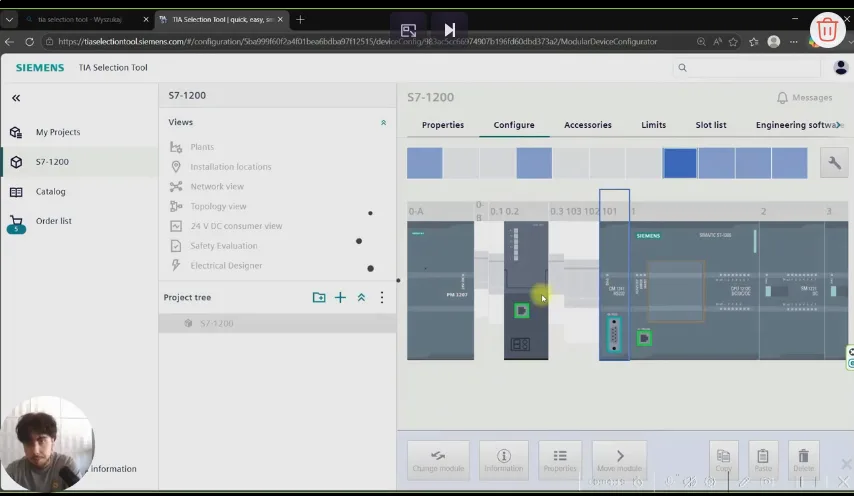This screenshot has height=496, width=854.
Task: Select the dark blue highlighted slot thumbnail
Action: pos(679,163)
